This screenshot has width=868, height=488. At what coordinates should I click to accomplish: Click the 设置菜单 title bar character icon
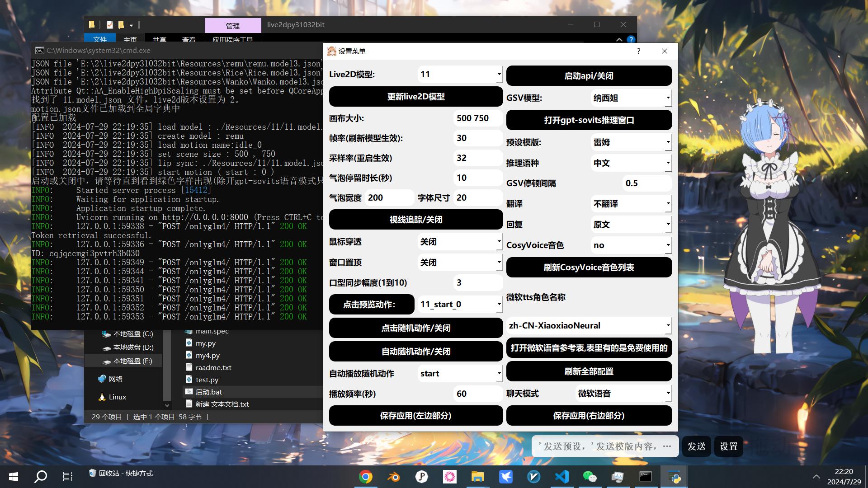click(x=332, y=51)
